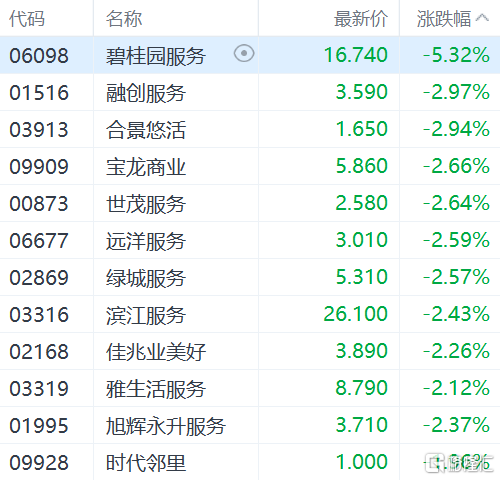Select stock code 02869
Image resolution: width=500 pixels, height=480 pixels.
coord(39,277)
